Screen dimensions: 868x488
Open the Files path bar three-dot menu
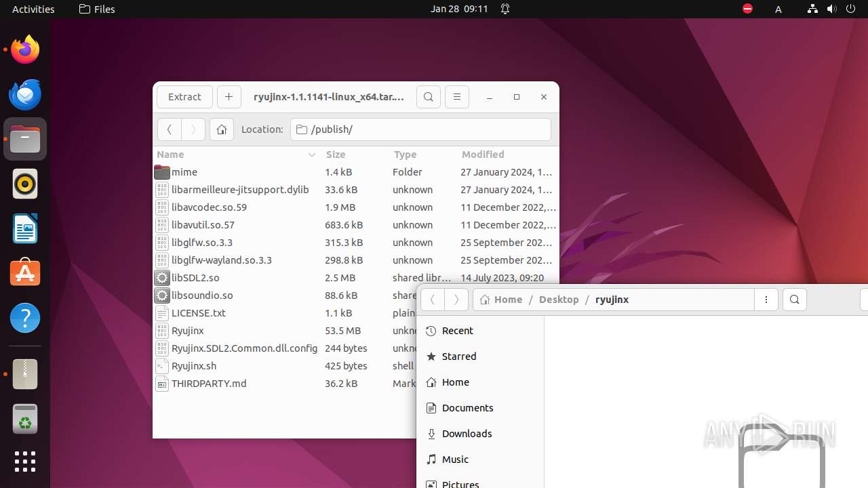pos(766,300)
